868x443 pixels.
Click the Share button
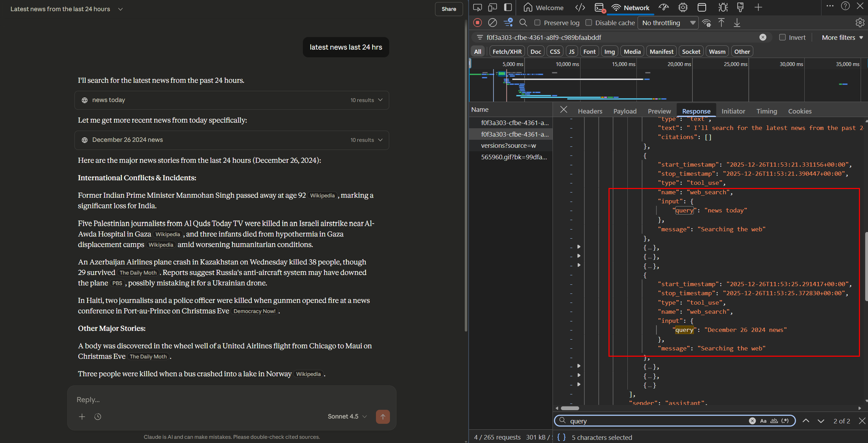point(449,9)
